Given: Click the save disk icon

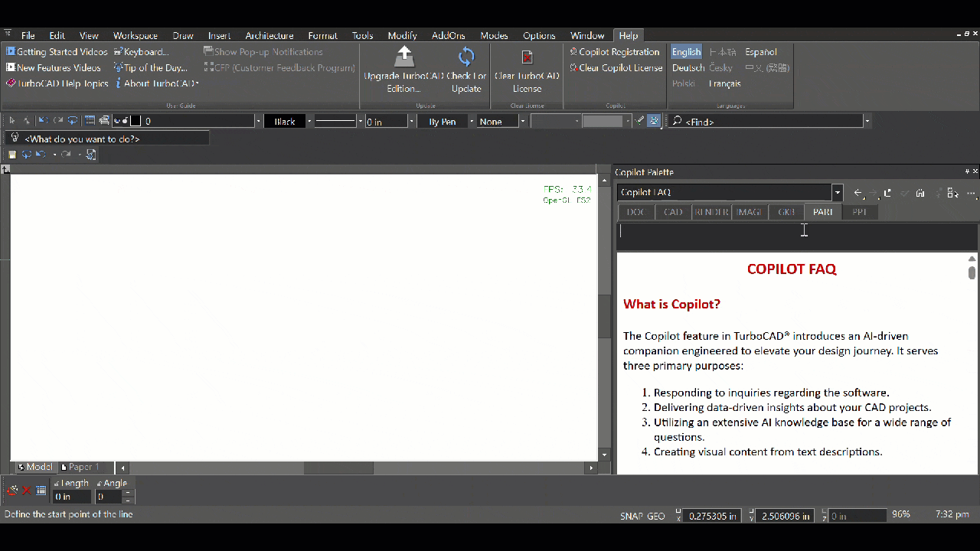Looking at the screenshot, I should (x=12, y=155).
